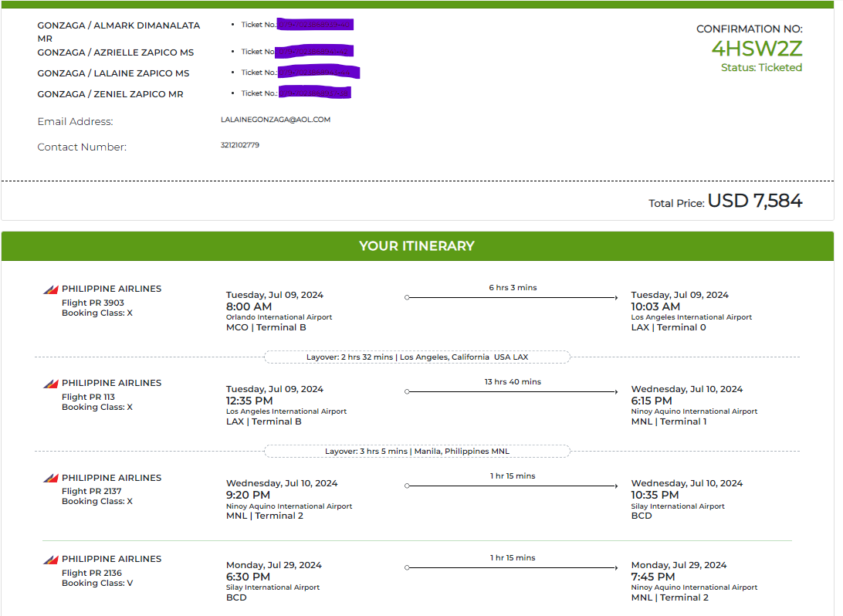Click the Los Angeles layover label
This screenshot has height=616, width=843.
pyautogui.click(x=417, y=357)
